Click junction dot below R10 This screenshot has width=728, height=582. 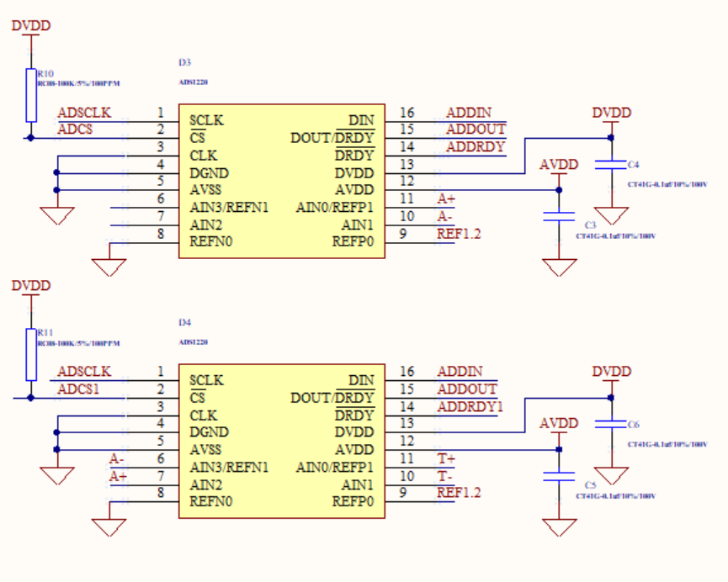pyautogui.click(x=30, y=138)
